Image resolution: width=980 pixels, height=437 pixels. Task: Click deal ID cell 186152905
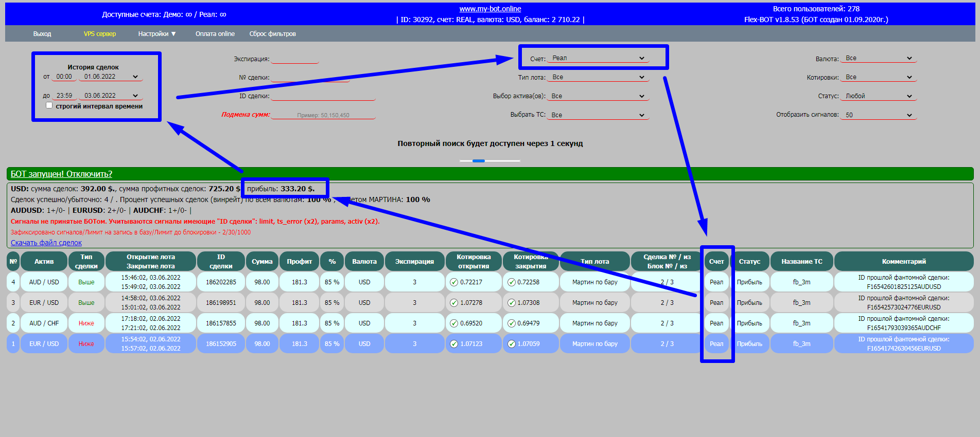point(221,344)
